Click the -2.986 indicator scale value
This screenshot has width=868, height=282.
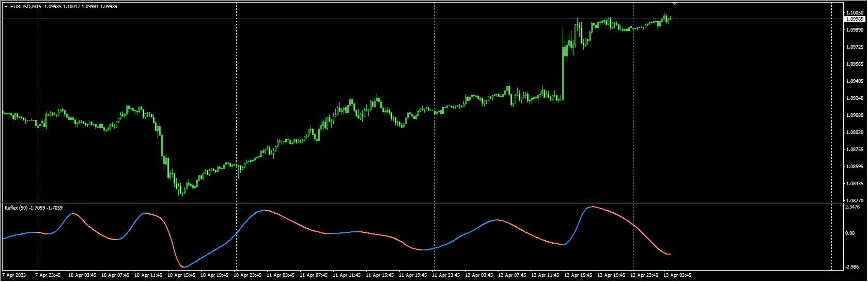[852, 267]
